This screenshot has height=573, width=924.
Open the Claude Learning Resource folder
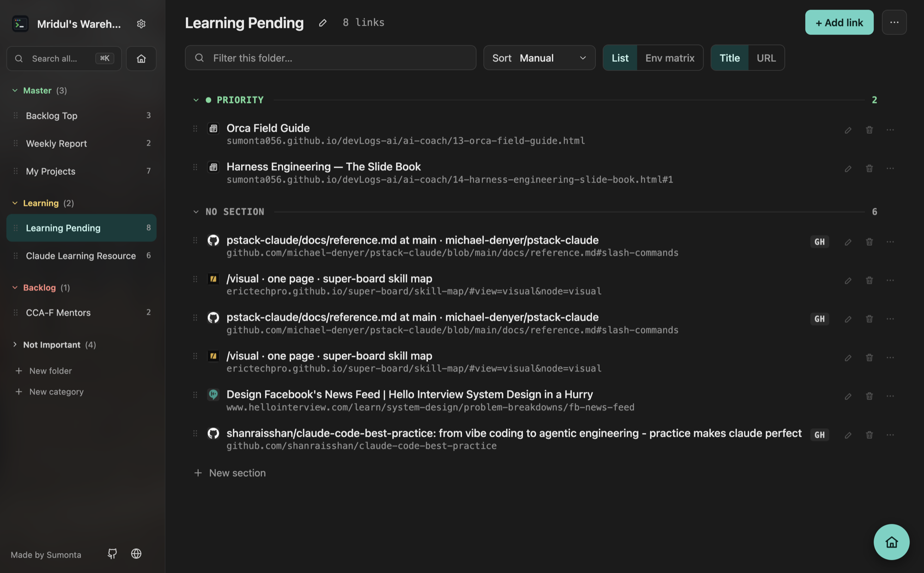pos(81,256)
